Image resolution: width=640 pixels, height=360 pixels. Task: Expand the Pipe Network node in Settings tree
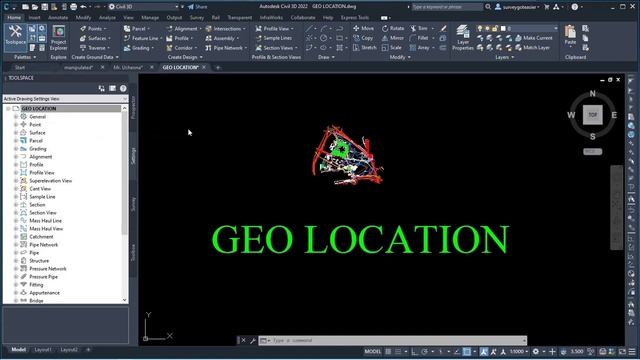pyautogui.click(x=16, y=244)
